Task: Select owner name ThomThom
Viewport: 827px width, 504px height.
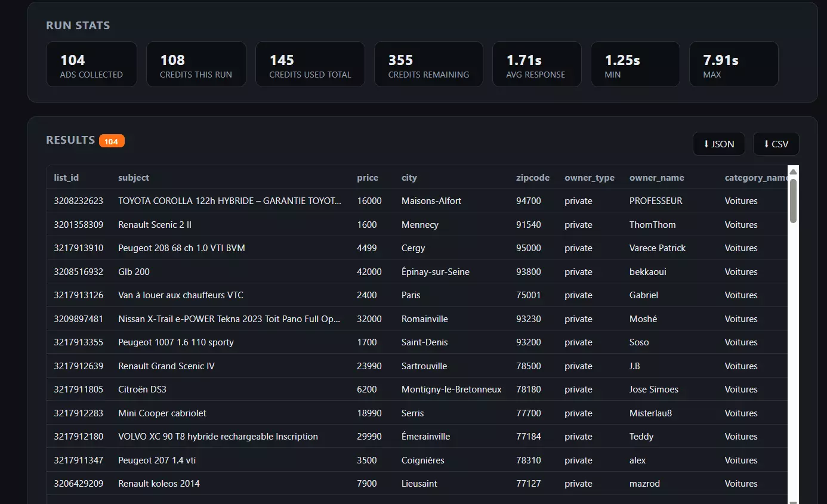Action: [x=653, y=225]
